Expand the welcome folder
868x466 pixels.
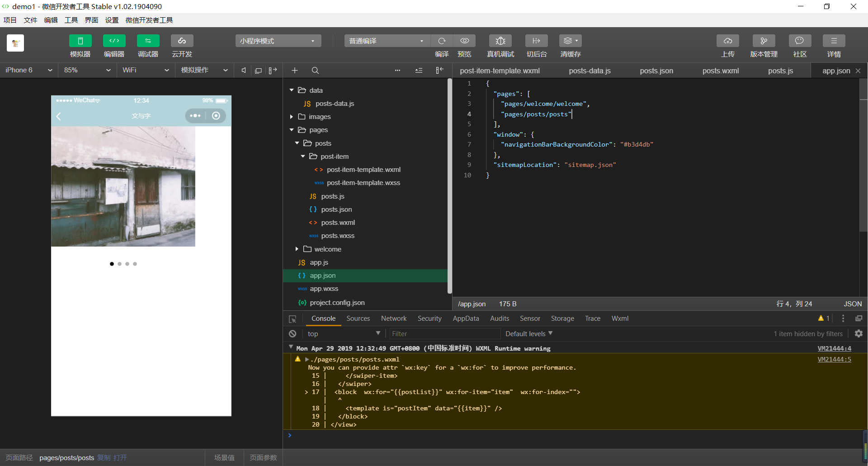(297, 249)
